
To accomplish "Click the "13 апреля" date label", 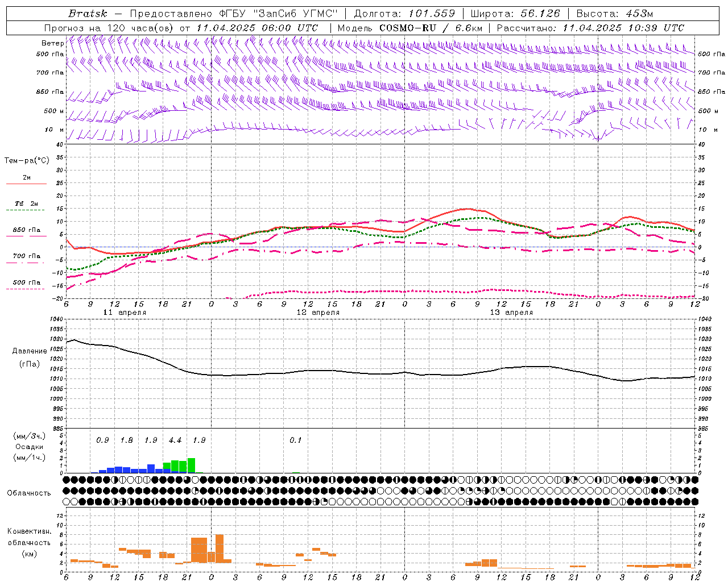I will [511, 313].
